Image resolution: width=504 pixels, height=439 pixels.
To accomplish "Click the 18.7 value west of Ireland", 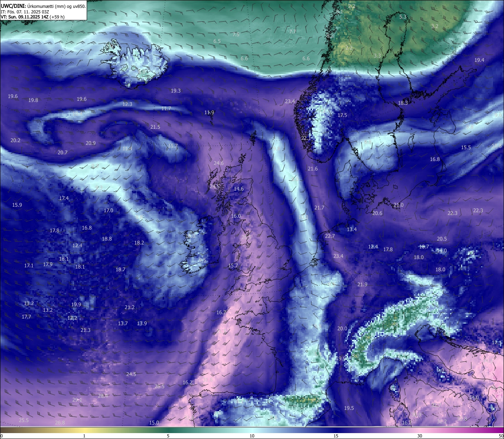I will [120, 269].
